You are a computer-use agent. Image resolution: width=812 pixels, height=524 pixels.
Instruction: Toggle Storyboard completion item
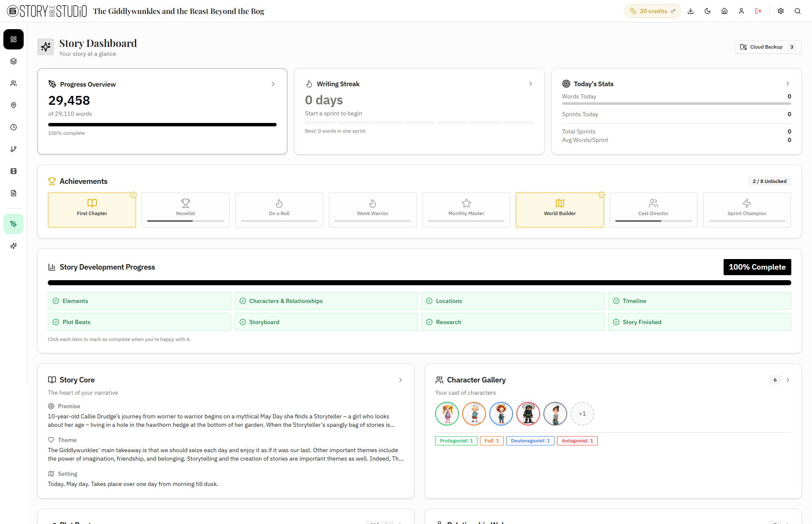tap(326, 322)
